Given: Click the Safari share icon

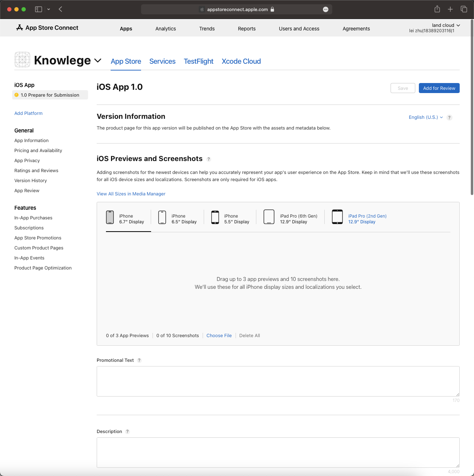Looking at the screenshot, I should tap(437, 9).
